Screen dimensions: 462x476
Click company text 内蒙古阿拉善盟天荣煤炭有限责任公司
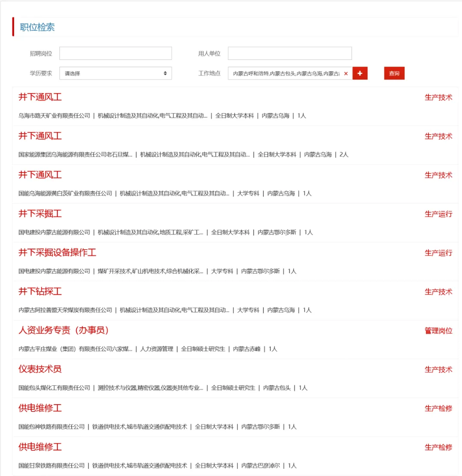65,310
